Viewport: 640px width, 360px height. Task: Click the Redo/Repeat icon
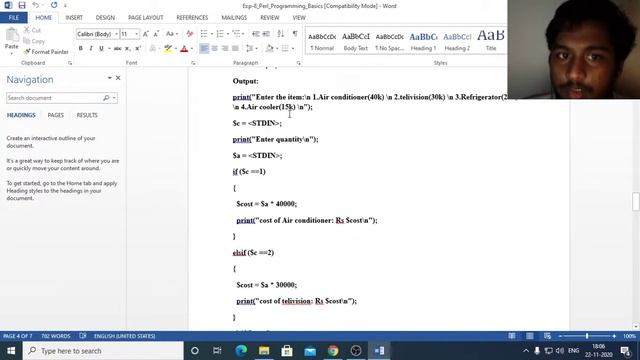click(54, 5)
